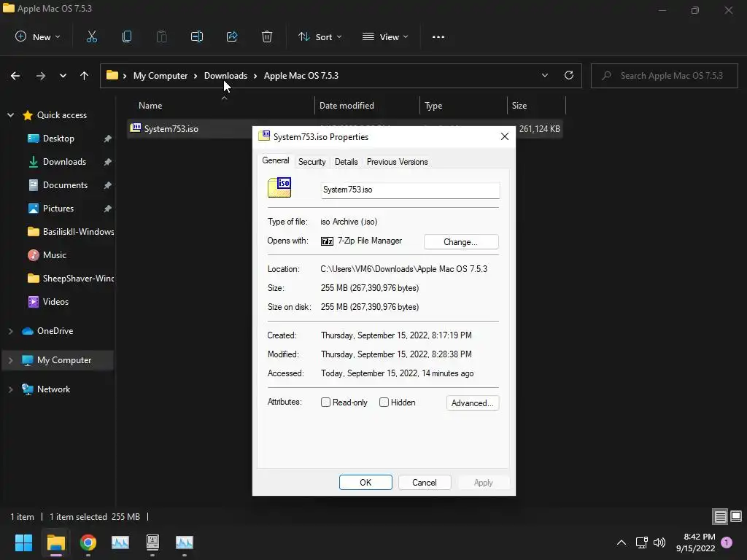Image resolution: width=747 pixels, height=560 pixels.
Task: Expand the Network tree node
Action: point(10,389)
